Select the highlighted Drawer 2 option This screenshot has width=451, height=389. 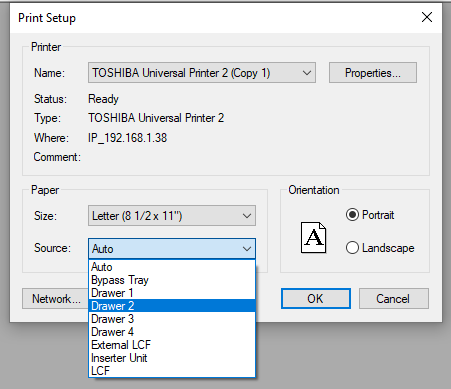[172, 306]
